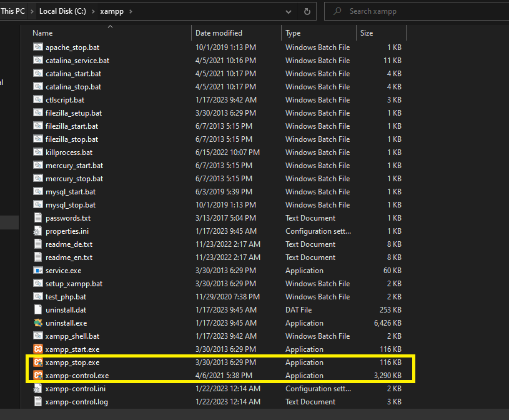Click the mysql_start.bat batch icon

tap(38, 192)
